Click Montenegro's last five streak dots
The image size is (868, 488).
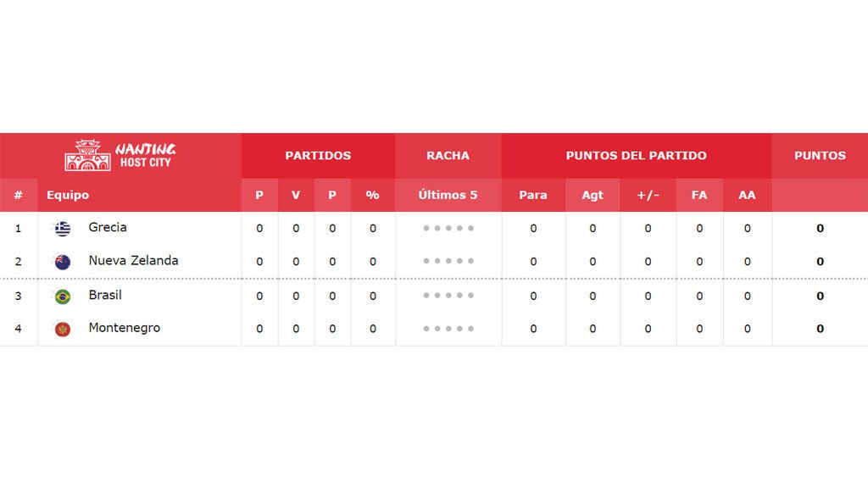click(x=448, y=329)
